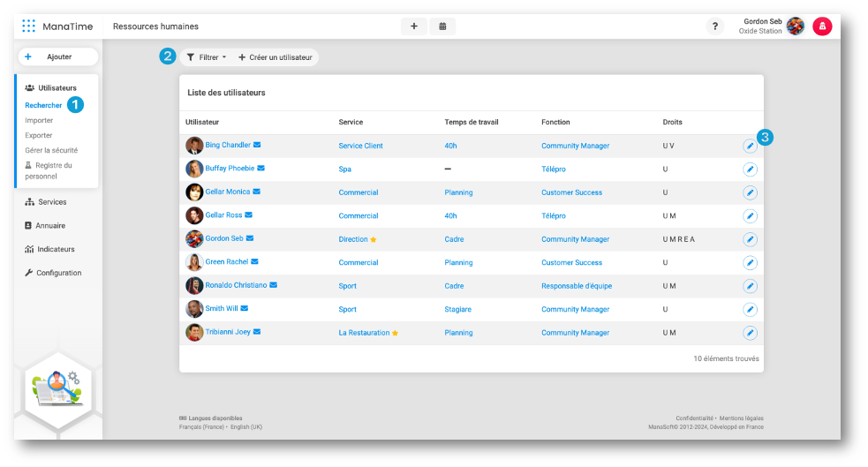868x467 pixels.
Task: Open Mentions légales footer link
Action: [x=741, y=418]
